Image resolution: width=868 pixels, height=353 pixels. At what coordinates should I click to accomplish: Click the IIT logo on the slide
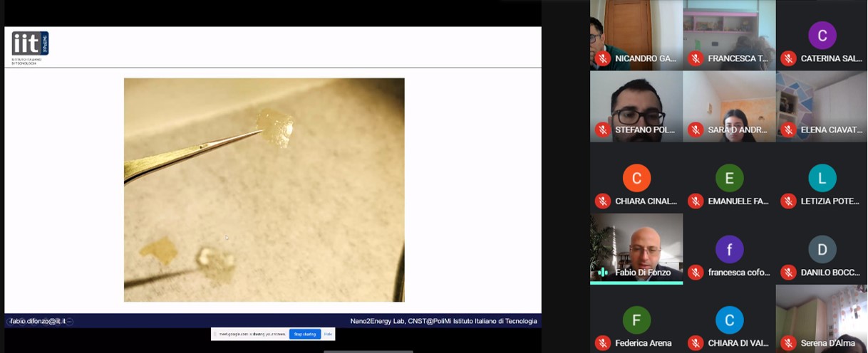tap(30, 45)
